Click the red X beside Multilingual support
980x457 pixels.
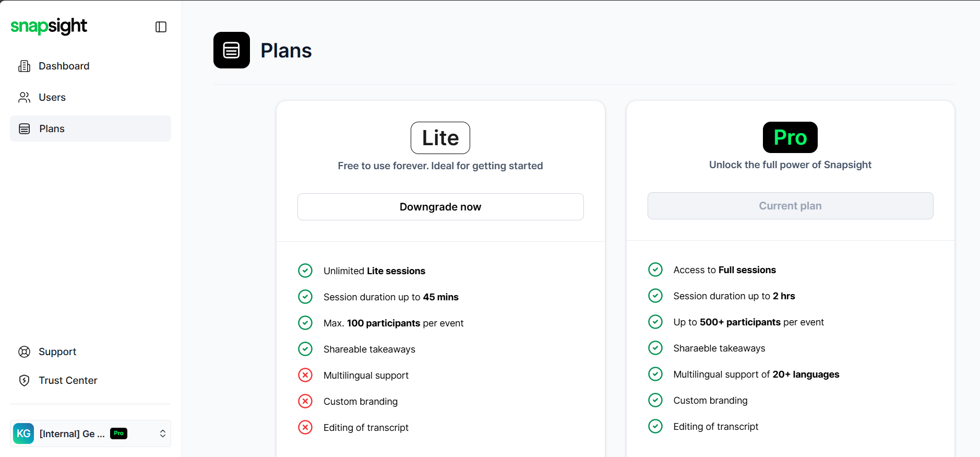[x=305, y=375]
